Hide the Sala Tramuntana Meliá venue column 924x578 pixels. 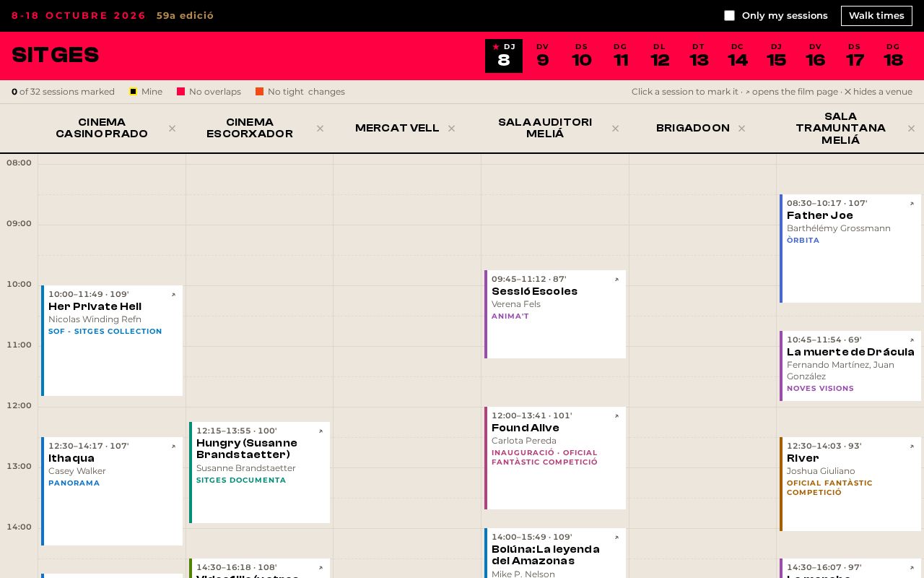click(x=911, y=129)
